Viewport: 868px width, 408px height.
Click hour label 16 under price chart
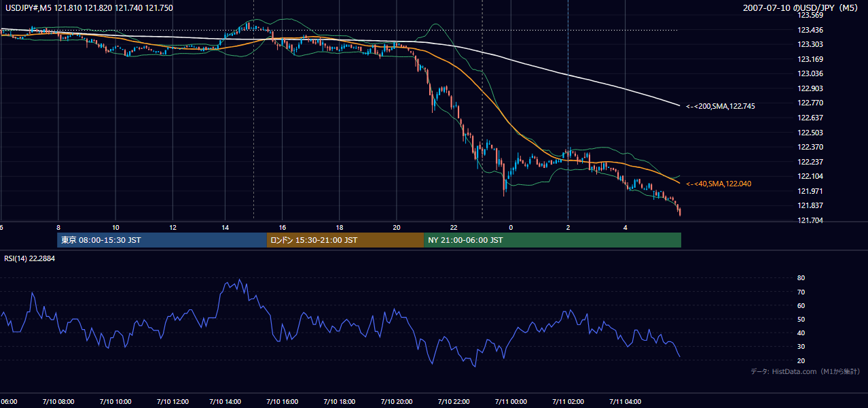coord(282,228)
